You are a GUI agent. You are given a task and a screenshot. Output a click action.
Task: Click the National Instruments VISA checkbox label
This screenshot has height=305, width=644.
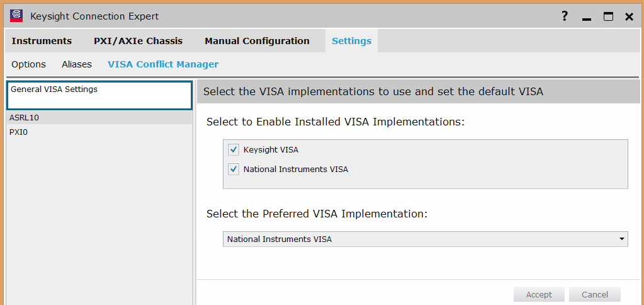pyautogui.click(x=296, y=169)
